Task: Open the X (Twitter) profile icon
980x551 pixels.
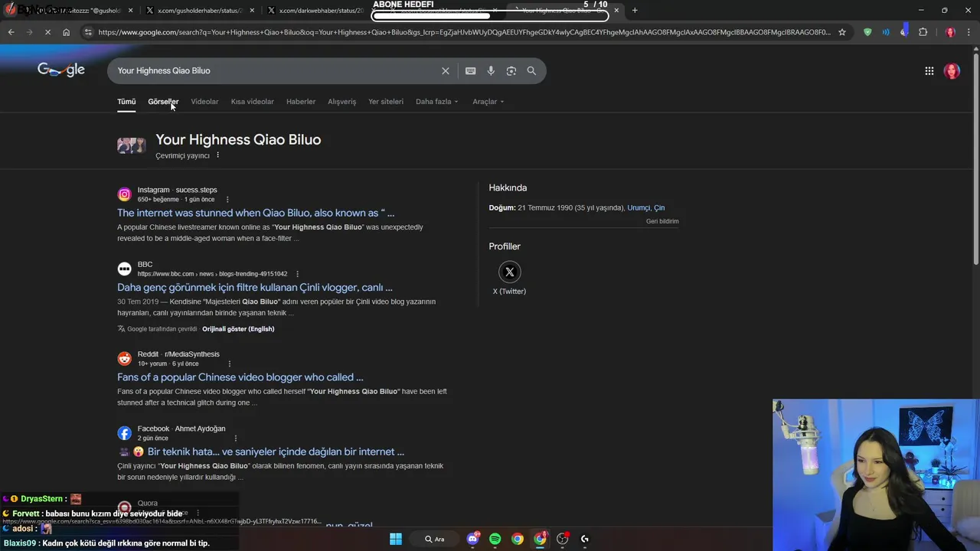Action: [509, 272]
